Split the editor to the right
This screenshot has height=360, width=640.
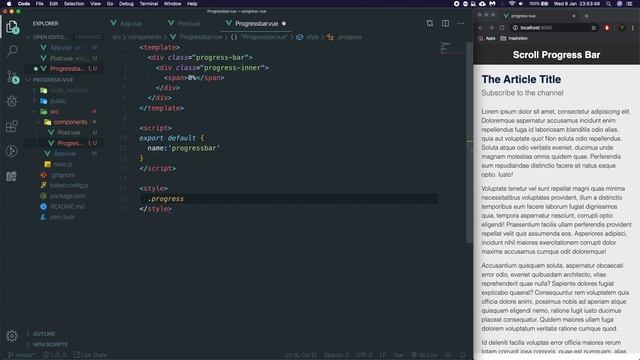coord(445,24)
